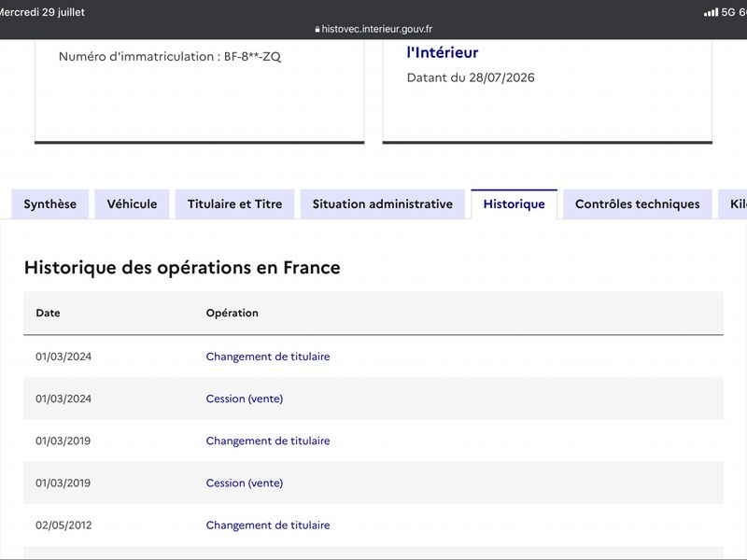
Task: Open Cession (vente) dated 01/03/2024
Action: (x=245, y=399)
